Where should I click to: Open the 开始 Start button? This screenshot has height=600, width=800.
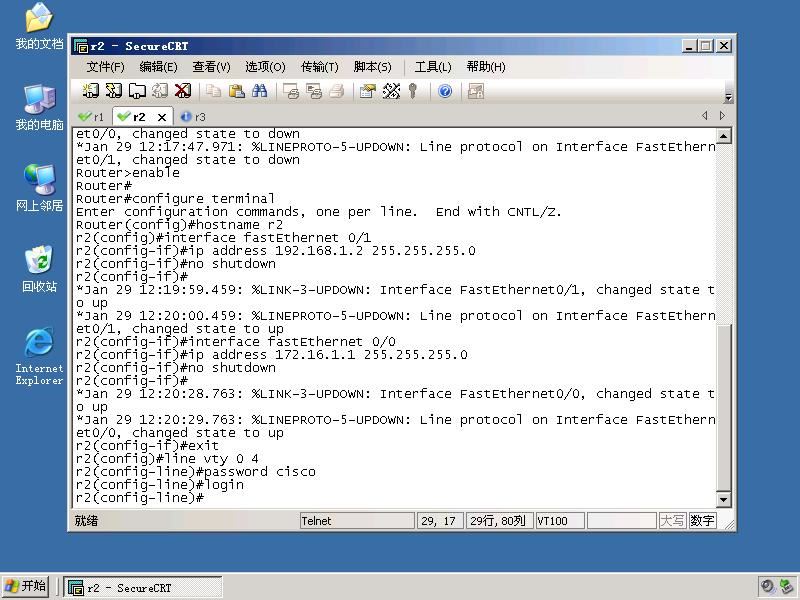pyautogui.click(x=26, y=586)
